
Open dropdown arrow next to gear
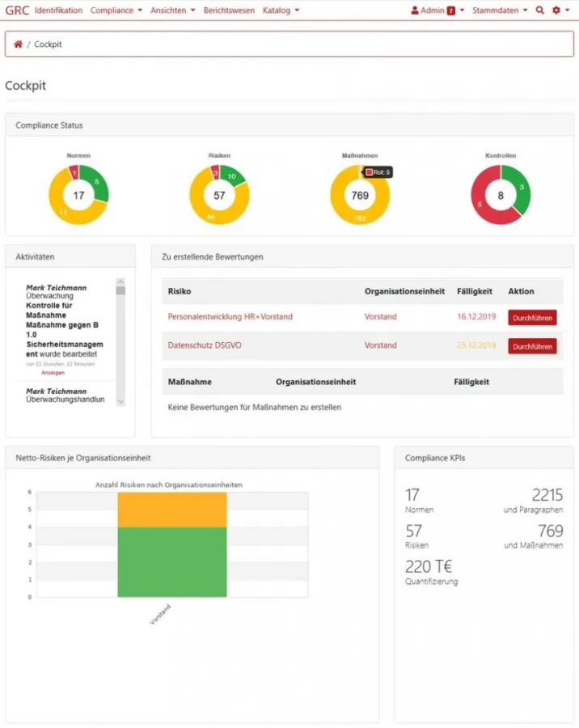[568, 11]
